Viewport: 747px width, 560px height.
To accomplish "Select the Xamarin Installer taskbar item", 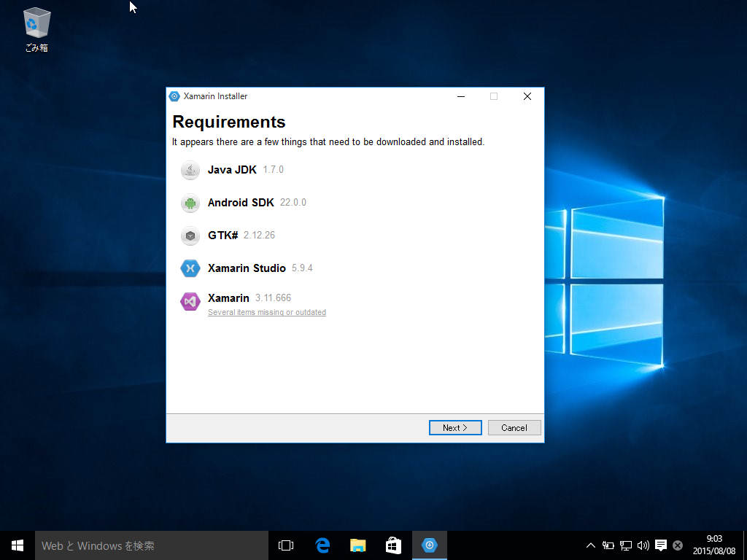I will pos(430,545).
